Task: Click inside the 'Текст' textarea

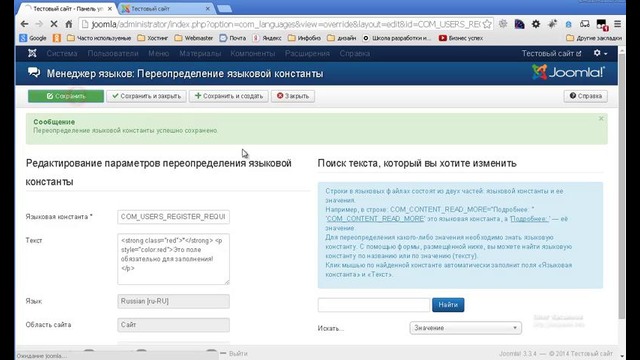Action: tap(173, 259)
